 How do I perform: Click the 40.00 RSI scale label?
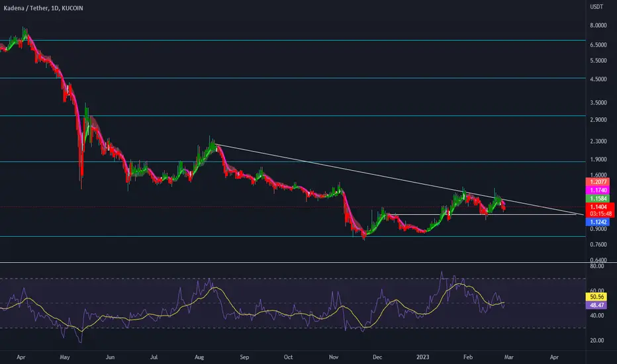(597, 315)
